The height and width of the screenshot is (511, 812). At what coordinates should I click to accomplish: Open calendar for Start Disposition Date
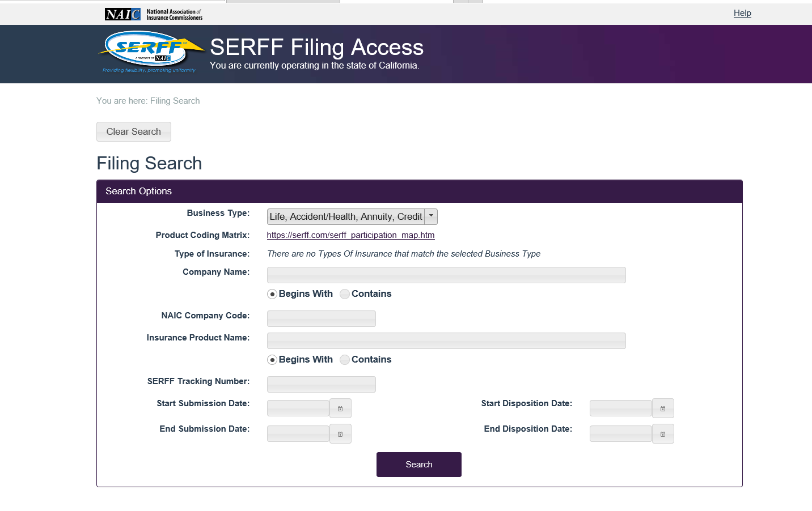663,408
